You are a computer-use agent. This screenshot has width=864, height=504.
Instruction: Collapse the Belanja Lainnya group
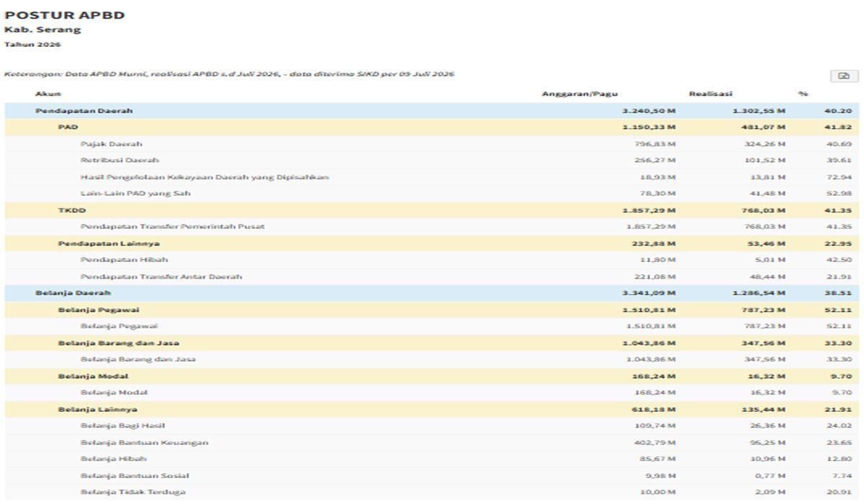click(x=432, y=410)
